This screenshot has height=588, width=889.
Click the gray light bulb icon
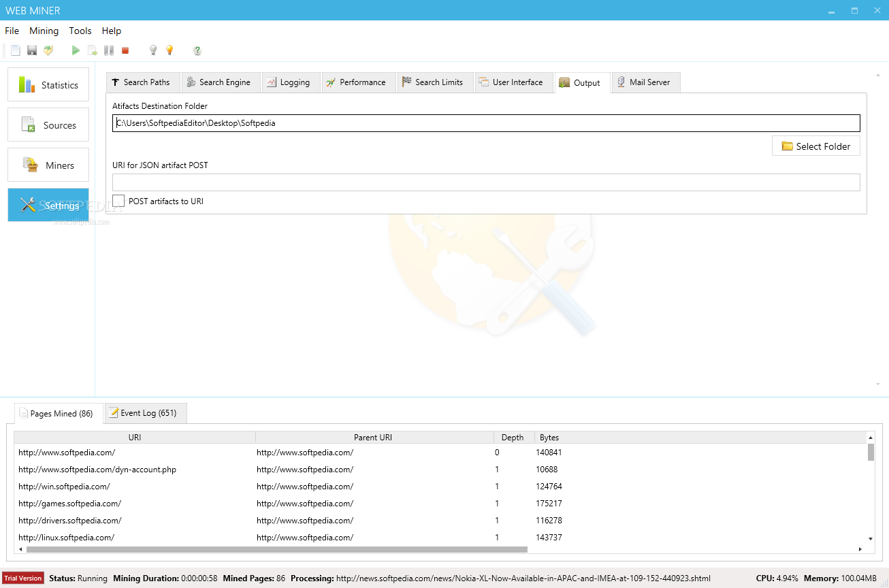pyautogui.click(x=153, y=50)
